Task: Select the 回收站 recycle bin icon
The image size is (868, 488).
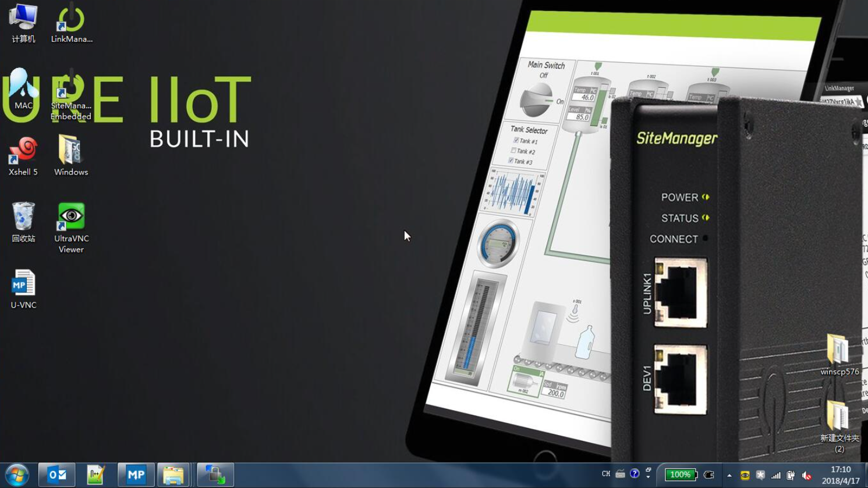Action: (x=23, y=222)
